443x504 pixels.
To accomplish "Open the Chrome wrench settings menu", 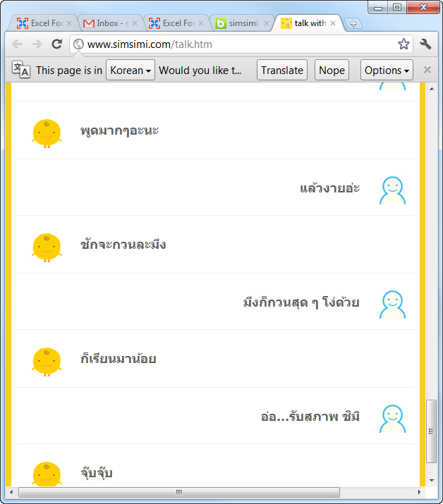I will [x=425, y=44].
